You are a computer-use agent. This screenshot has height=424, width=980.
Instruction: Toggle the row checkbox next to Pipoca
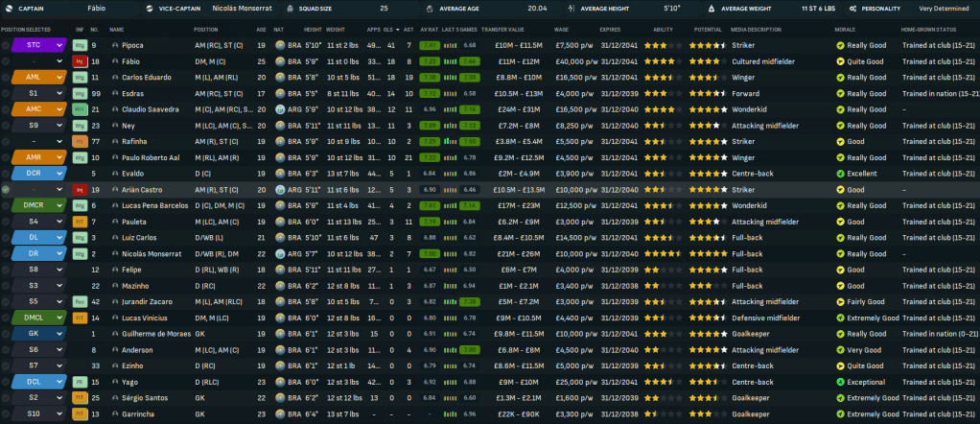pos(7,45)
